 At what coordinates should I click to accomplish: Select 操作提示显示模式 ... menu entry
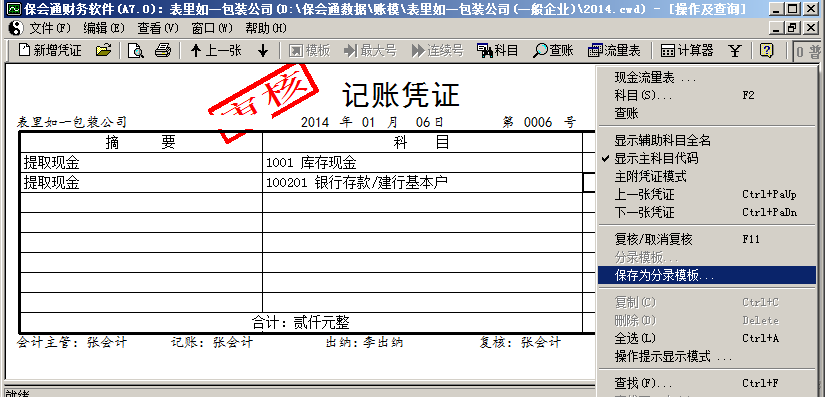pyautogui.click(x=707, y=356)
